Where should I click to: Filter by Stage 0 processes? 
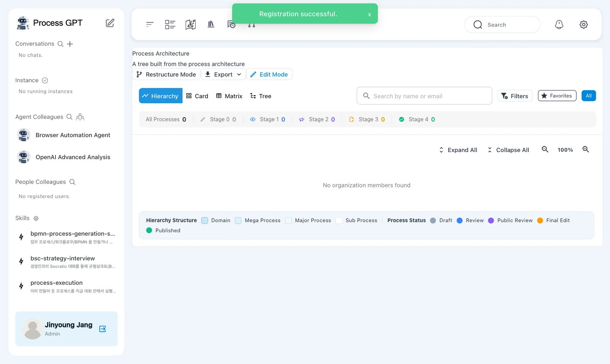coord(218,120)
